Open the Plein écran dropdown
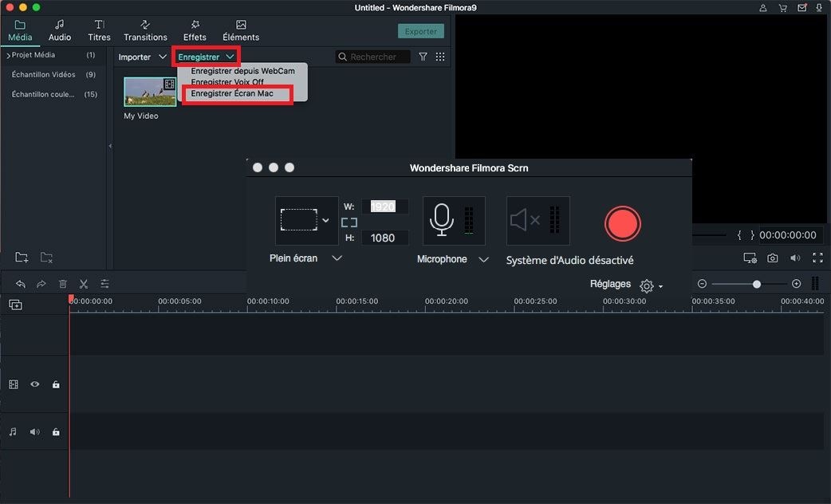The width and height of the screenshot is (831, 504). [337, 258]
